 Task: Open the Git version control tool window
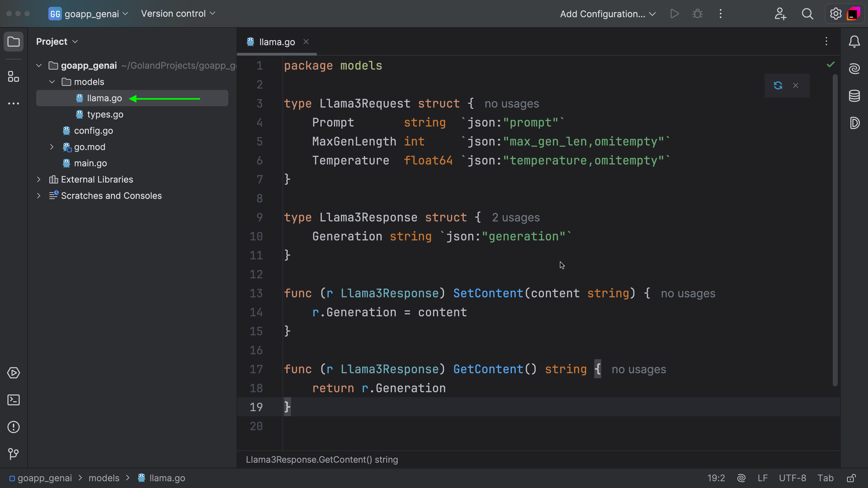tap(14, 454)
